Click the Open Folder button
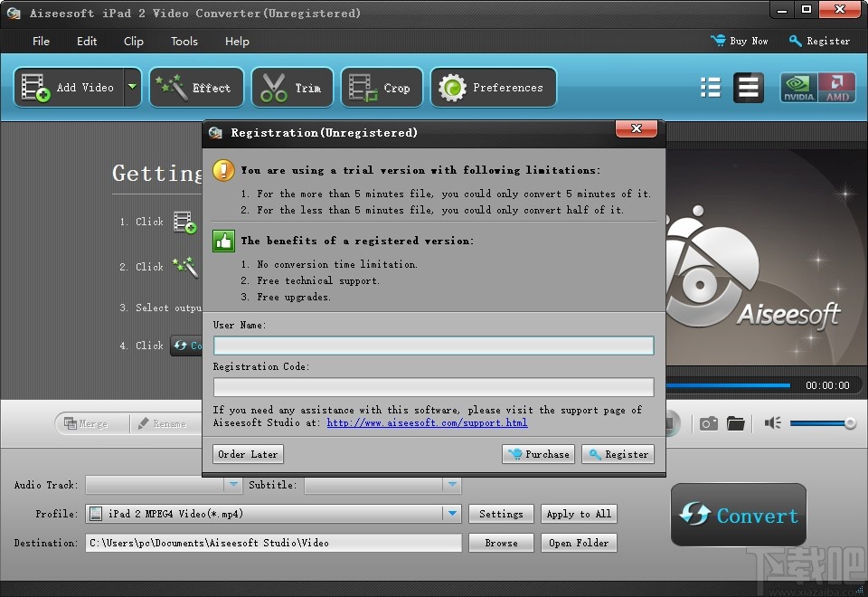The image size is (868, 597). (x=579, y=543)
